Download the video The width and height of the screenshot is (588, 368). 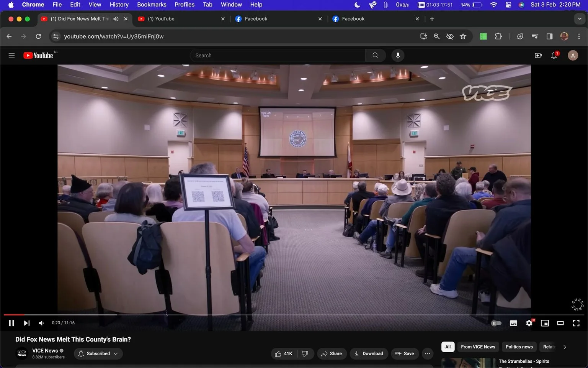pyautogui.click(x=369, y=353)
